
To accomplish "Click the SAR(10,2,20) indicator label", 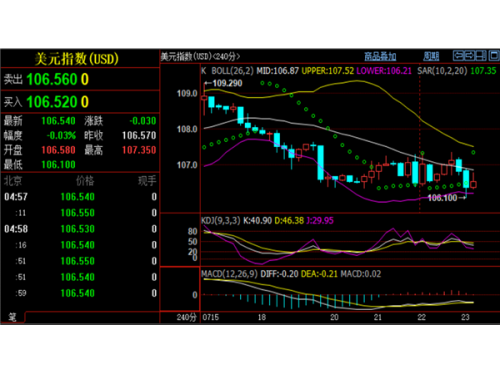I will [x=442, y=71].
